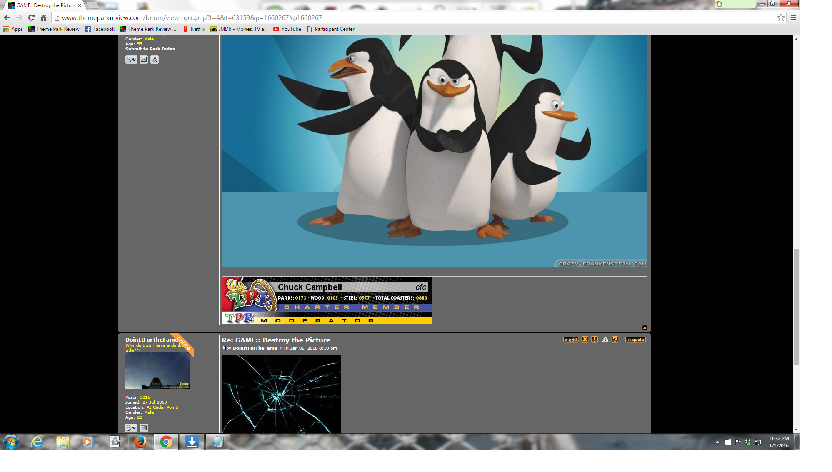Jump to top using small post arrow icon
832x472 pixels.
click(644, 328)
